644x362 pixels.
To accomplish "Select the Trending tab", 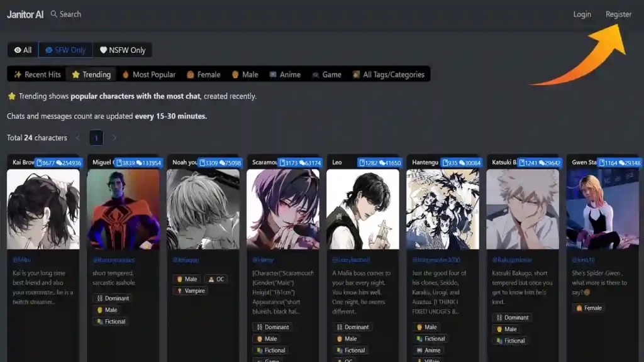I will point(91,74).
